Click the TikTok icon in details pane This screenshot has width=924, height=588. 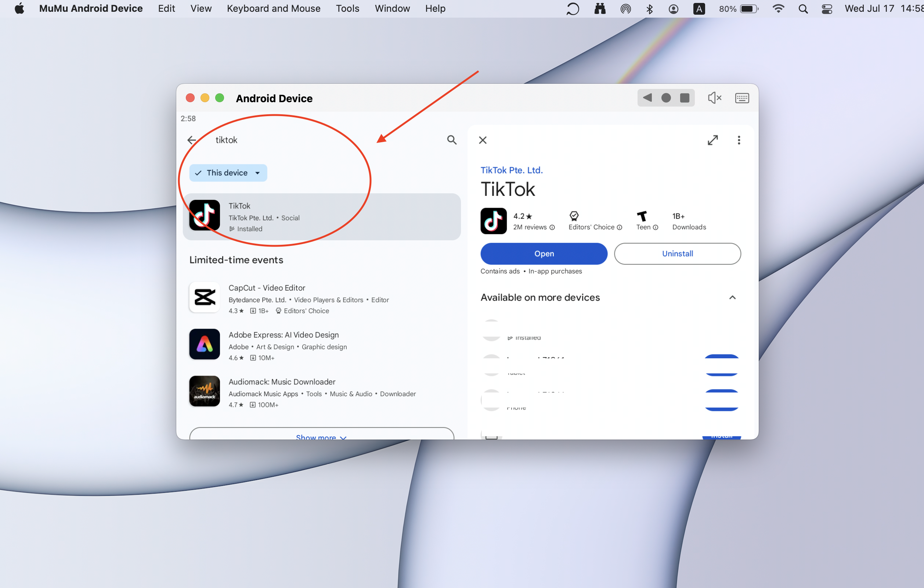pyautogui.click(x=494, y=221)
